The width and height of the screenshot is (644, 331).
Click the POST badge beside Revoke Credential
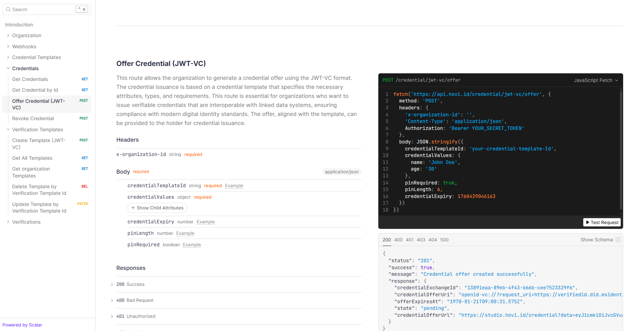coord(83,118)
